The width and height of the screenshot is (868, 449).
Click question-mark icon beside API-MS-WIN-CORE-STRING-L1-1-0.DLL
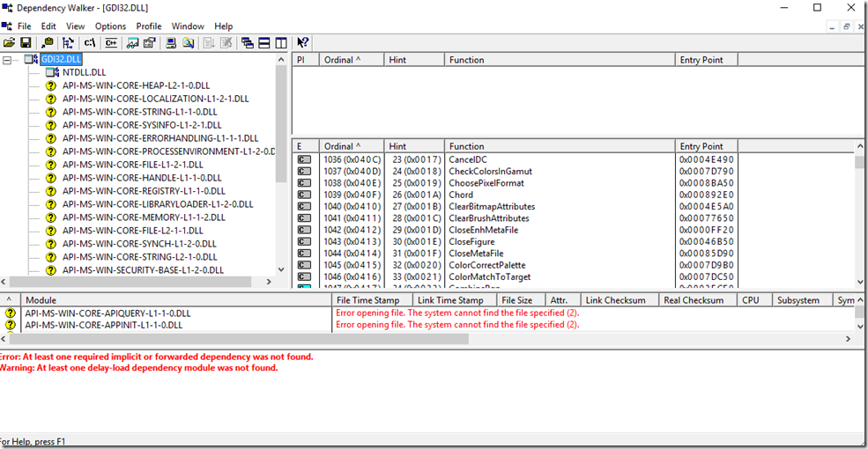coord(51,113)
